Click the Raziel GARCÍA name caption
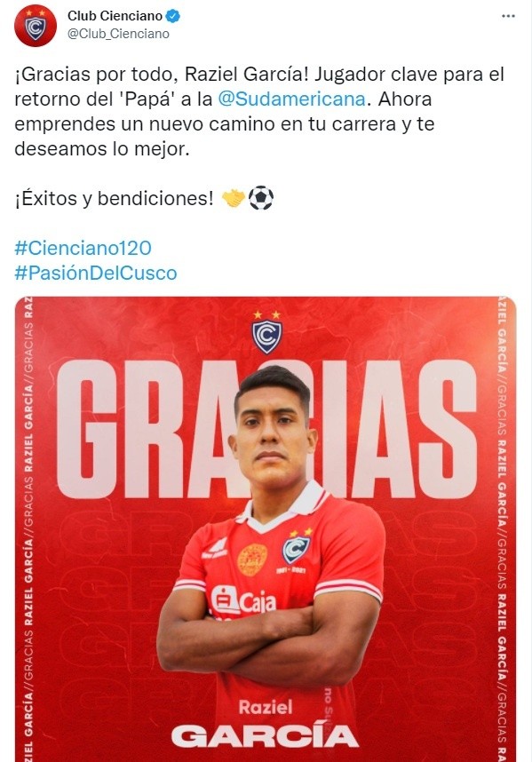The width and height of the screenshot is (532, 762). coord(265,723)
